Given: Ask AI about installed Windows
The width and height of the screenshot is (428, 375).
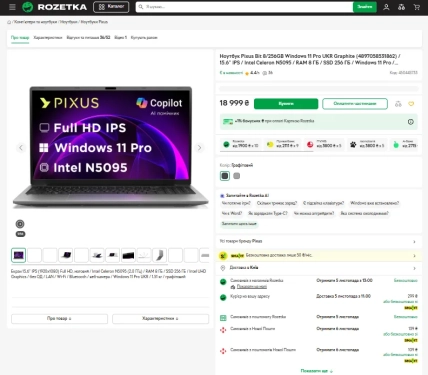Looking at the screenshot, I should tap(374, 203).
